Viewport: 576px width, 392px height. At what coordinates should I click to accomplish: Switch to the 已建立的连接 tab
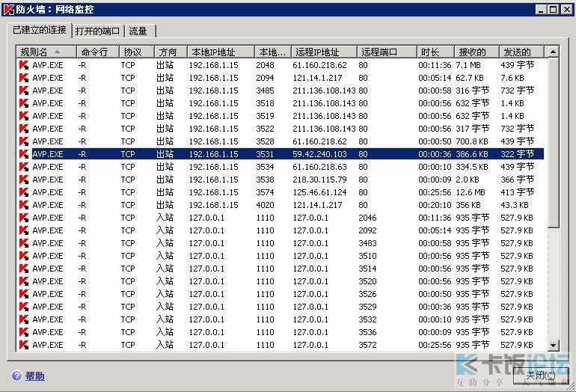pos(40,30)
